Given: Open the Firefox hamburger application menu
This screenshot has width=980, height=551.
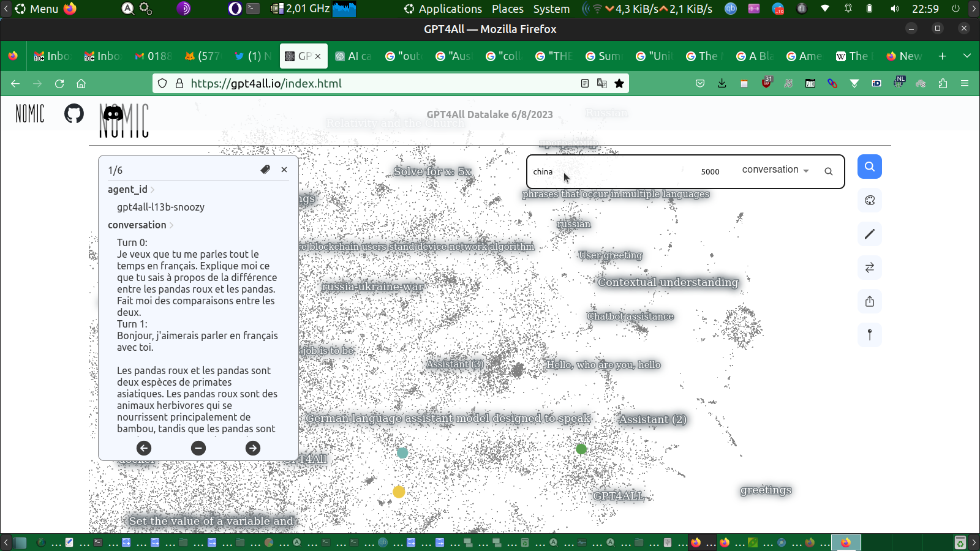Looking at the screenshot, I should click(x=965, y=83).
